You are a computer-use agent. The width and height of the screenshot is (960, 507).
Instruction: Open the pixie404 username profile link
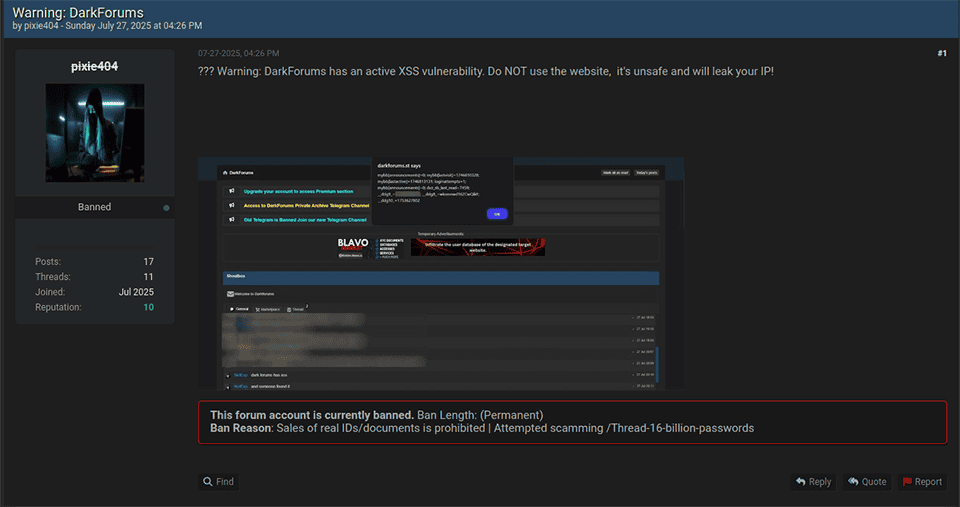[94, 66]
